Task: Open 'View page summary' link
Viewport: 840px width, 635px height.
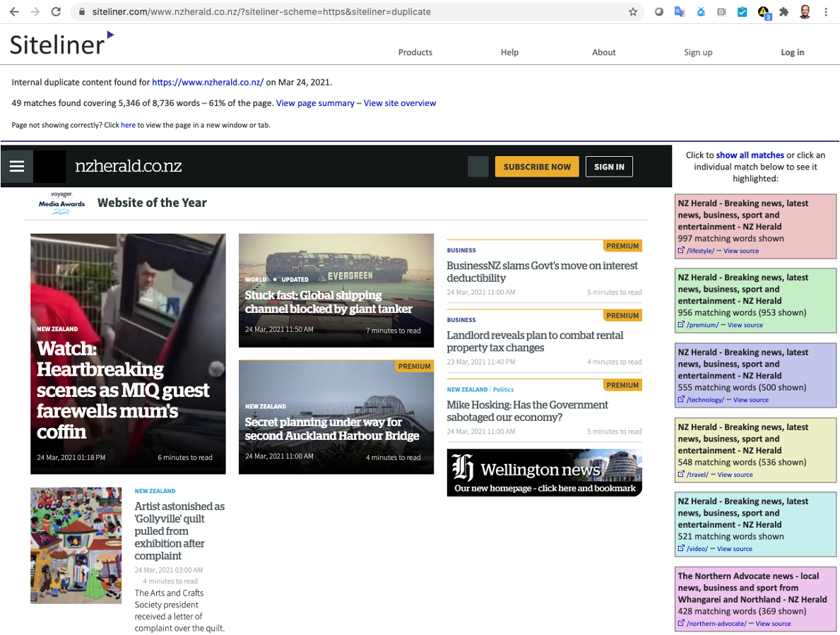Action: coord(315,102)
